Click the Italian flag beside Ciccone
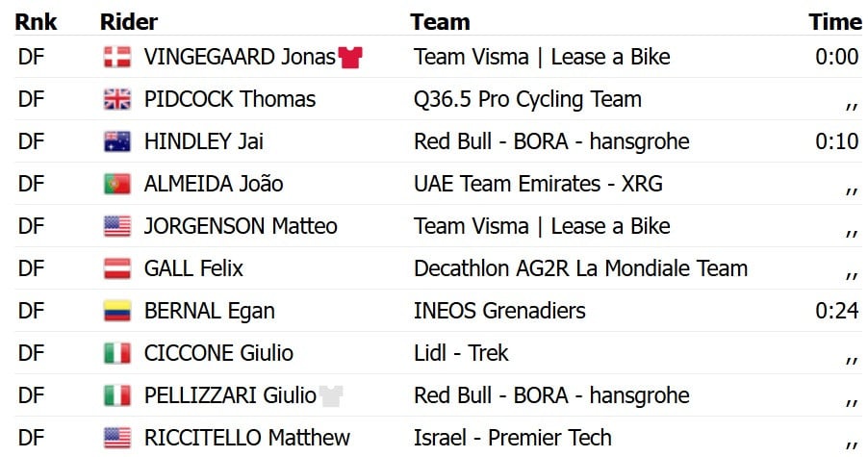The image size is (868, 457). (x=117, y=353)
